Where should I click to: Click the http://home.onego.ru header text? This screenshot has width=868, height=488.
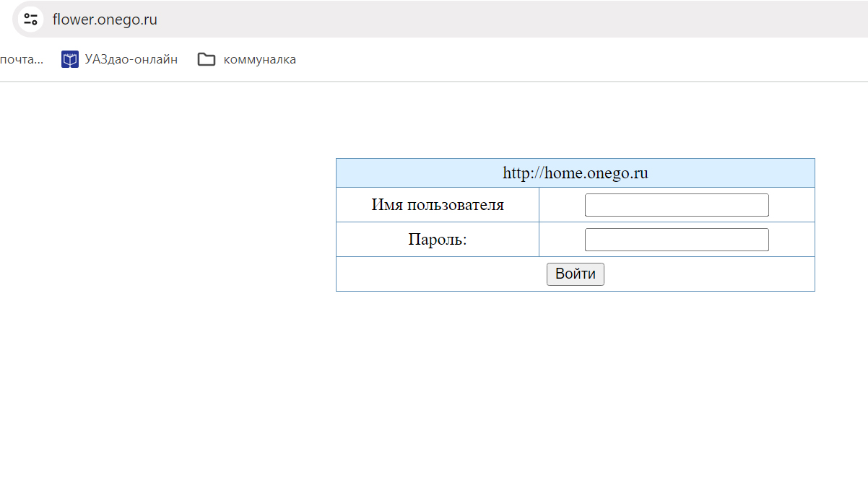click(x=575, y=173)
